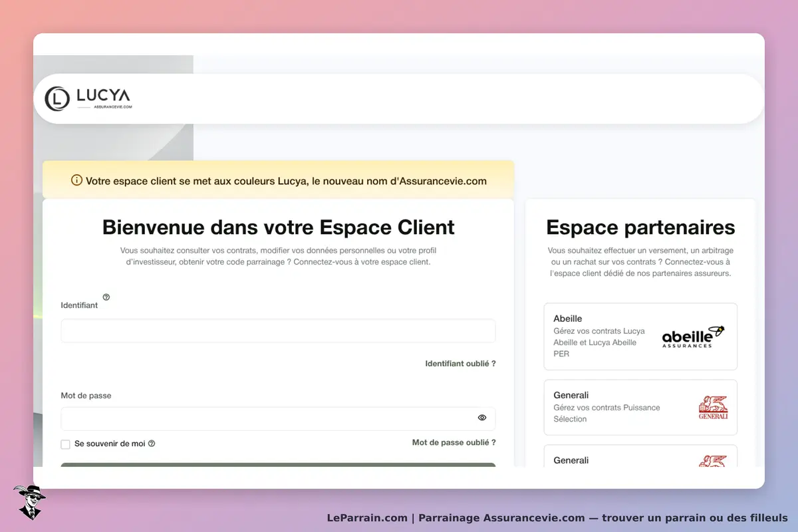The image size is (798, 532).
Task: Show password with the eye icon
Action: [x=482, y=418]
